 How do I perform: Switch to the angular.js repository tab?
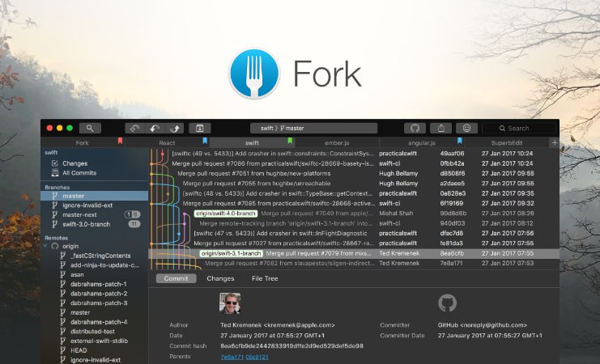[422, 142]
